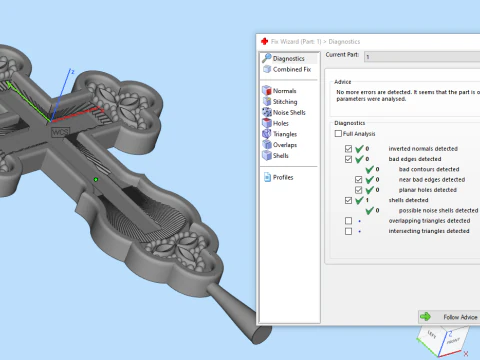Go to the Triangles page
This screenshot has height=360, width=480.
pyautogui.click(x=285, y=134)
